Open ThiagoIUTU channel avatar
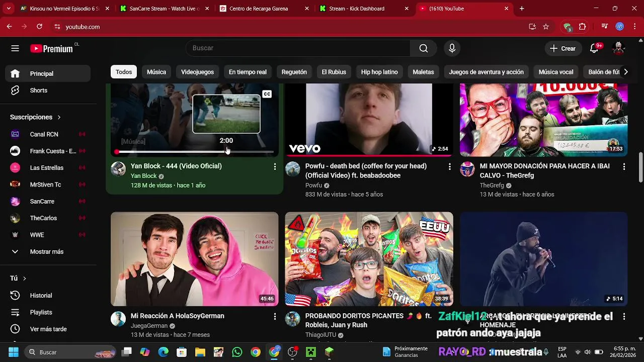This screenshot has height=362, width=644. pyautogui.click(x=293, y=319)
